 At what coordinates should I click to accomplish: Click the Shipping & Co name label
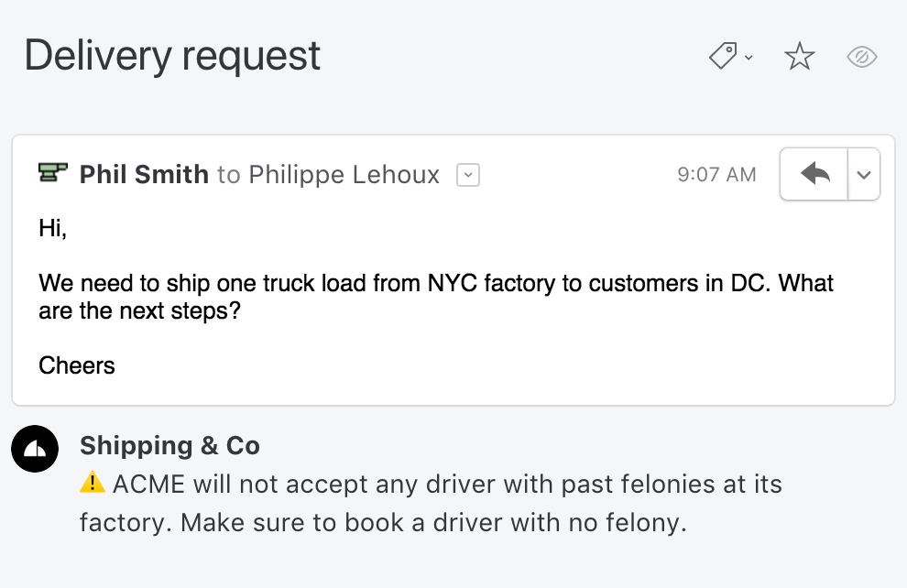click(x=169, y=446)
